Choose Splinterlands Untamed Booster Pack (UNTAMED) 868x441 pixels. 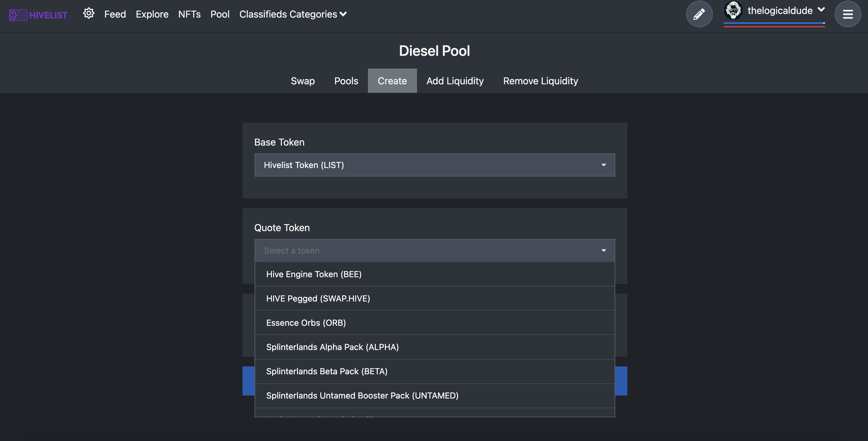click(x=435, y=396)
